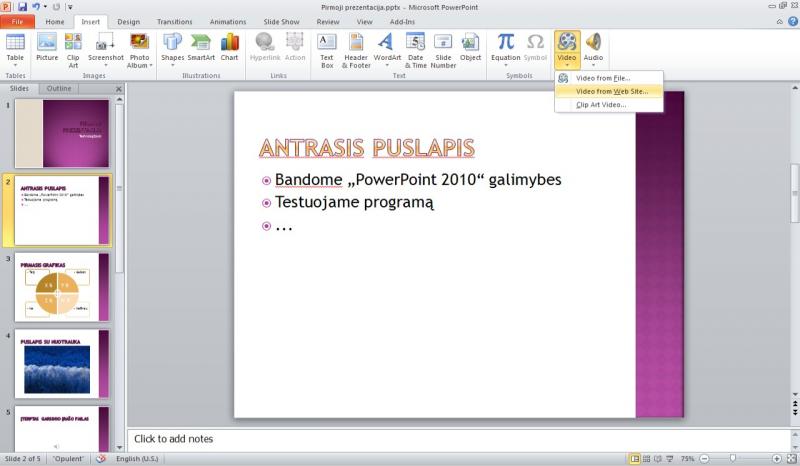This screenshot has width=800, height=466.
Task: Insert an Equation
Action: pos(506,50)
